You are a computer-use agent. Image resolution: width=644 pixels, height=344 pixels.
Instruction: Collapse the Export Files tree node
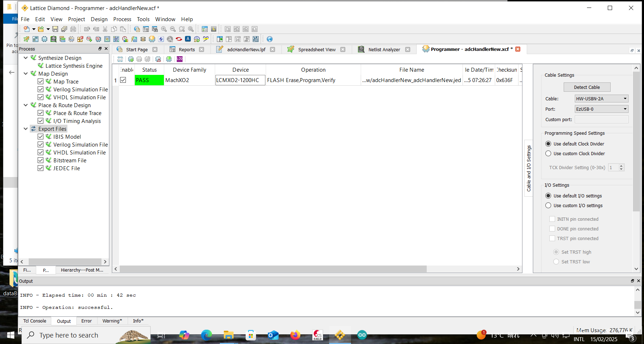click(26, 129)
